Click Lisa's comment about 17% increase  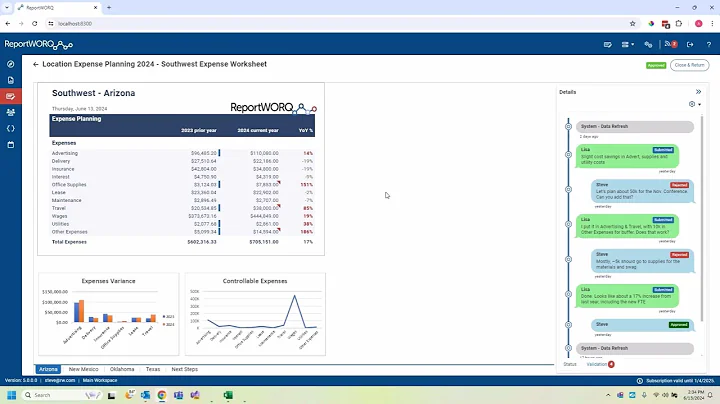pos(627,296)
